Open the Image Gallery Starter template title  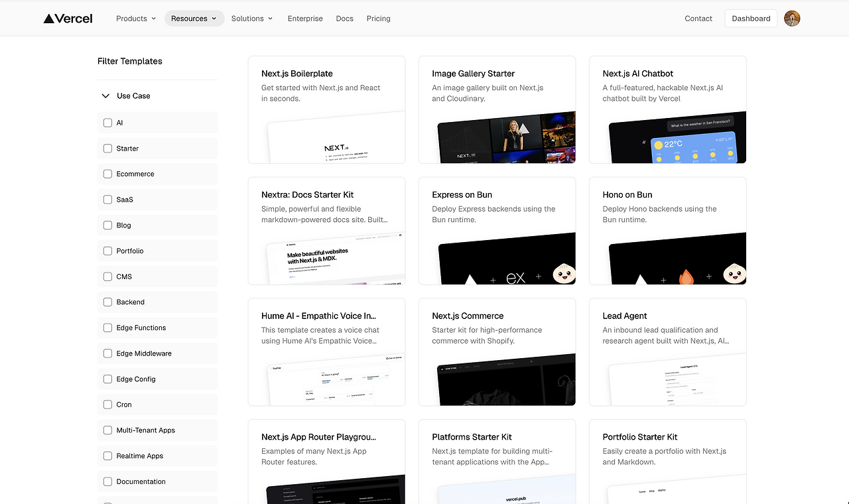[x=473, y=74]
